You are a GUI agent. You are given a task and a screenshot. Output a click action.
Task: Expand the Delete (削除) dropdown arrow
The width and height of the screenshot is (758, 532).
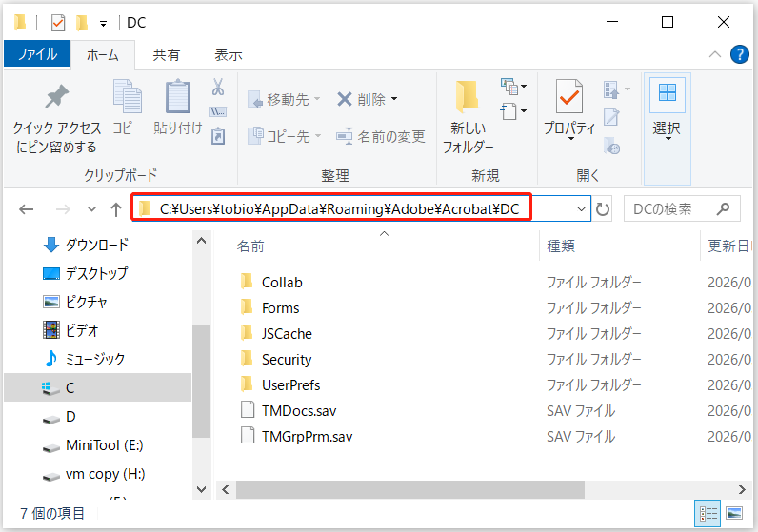tap(394, 99)
